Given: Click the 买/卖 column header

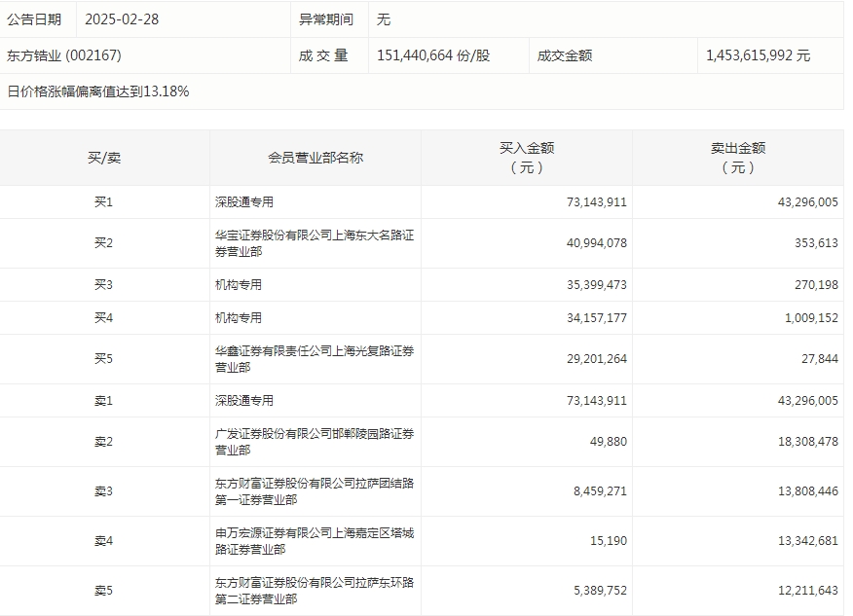Looking at the screenshot, I should tap(104, 158).
